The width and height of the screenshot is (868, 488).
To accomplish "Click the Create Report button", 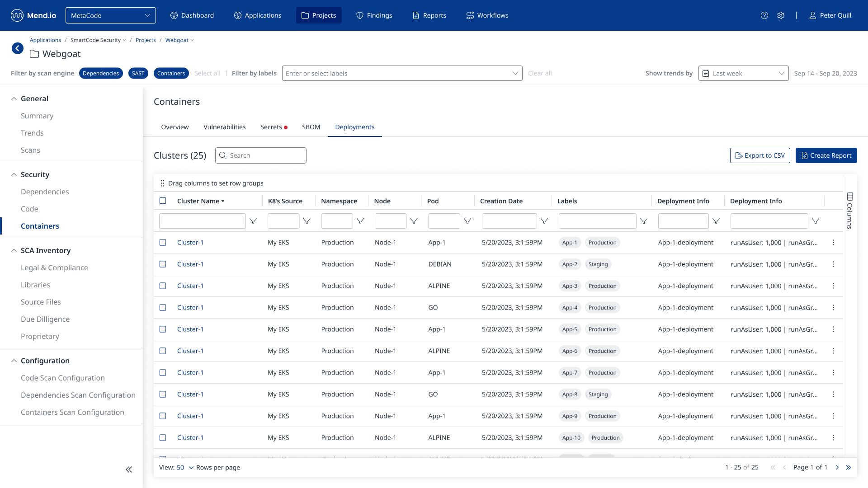I will (x=826, y=155).
